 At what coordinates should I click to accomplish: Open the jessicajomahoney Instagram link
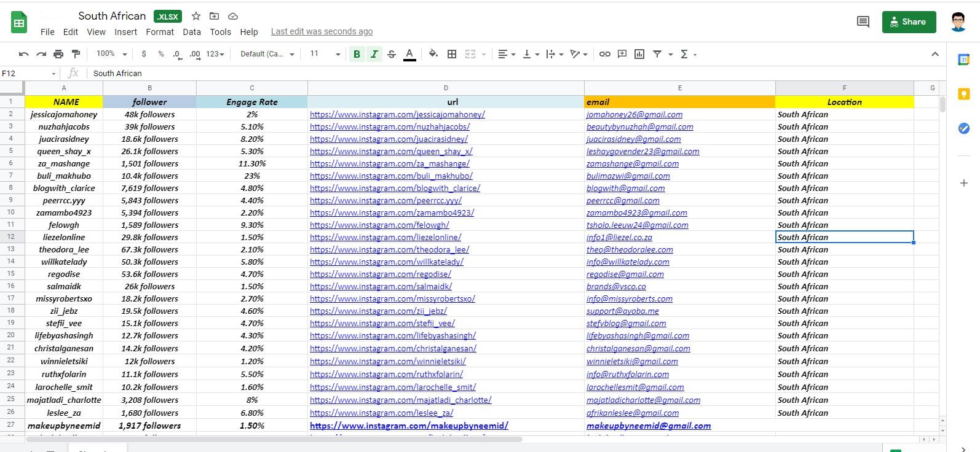(397, 114)
